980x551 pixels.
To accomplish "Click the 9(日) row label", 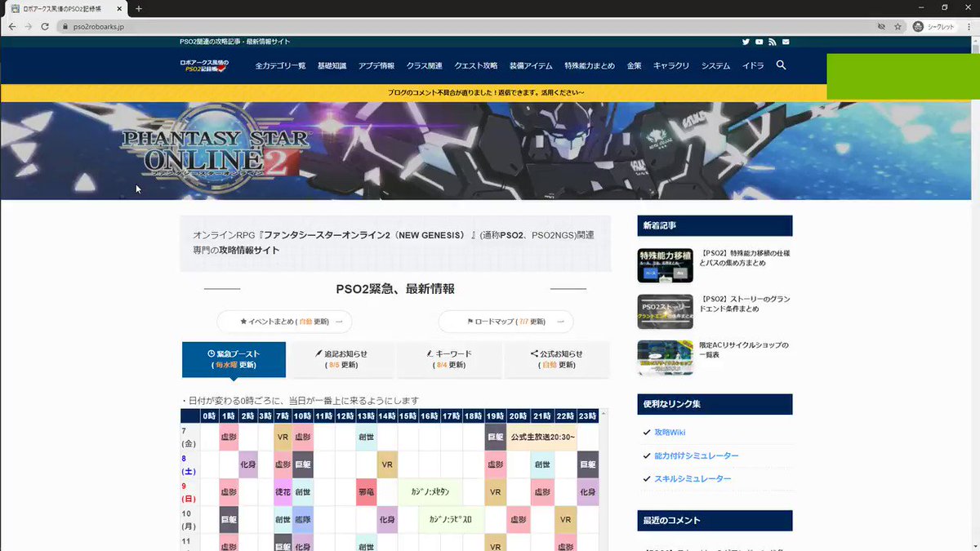I will [x=189, y=492].
